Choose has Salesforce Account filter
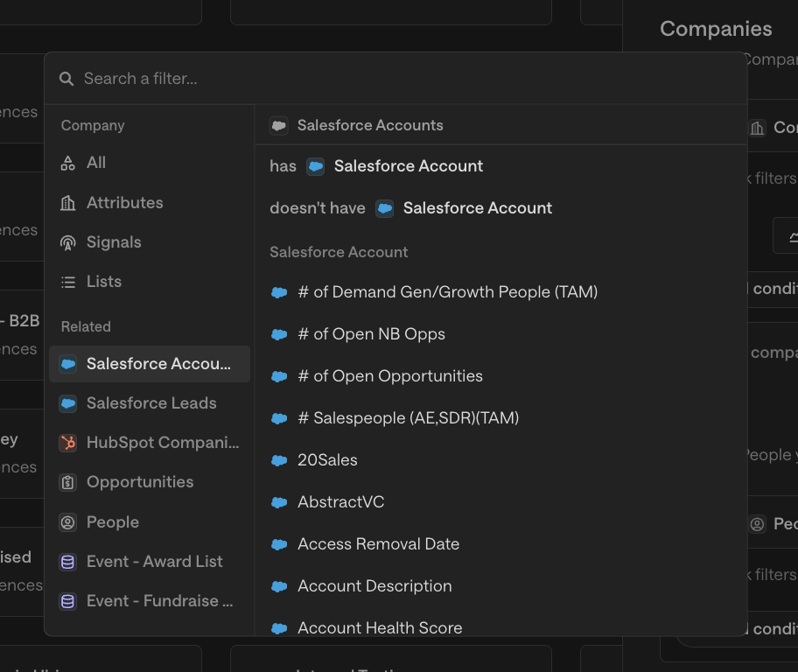 [500, 166]
